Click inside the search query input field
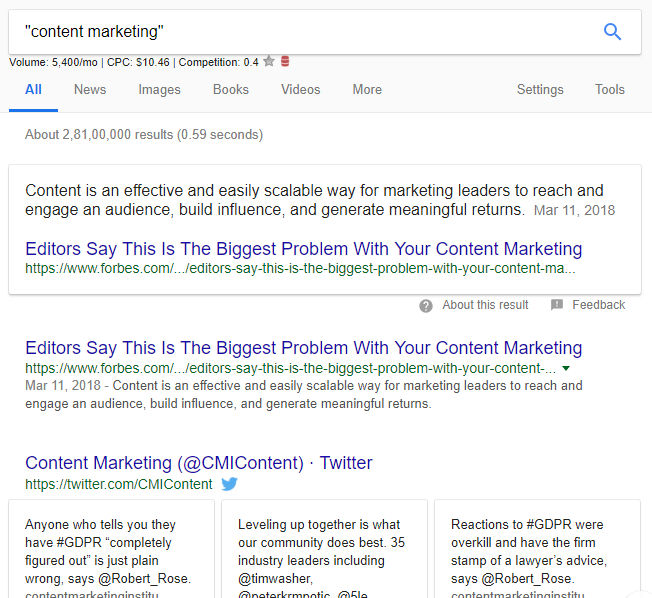Screen dimensions: 652x598 [x=300, y=32]
